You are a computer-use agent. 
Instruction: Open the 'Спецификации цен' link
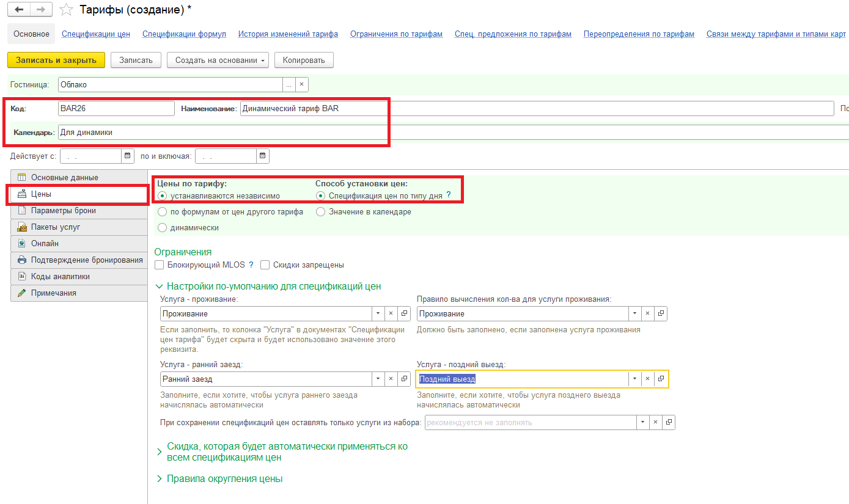[96, 34]
